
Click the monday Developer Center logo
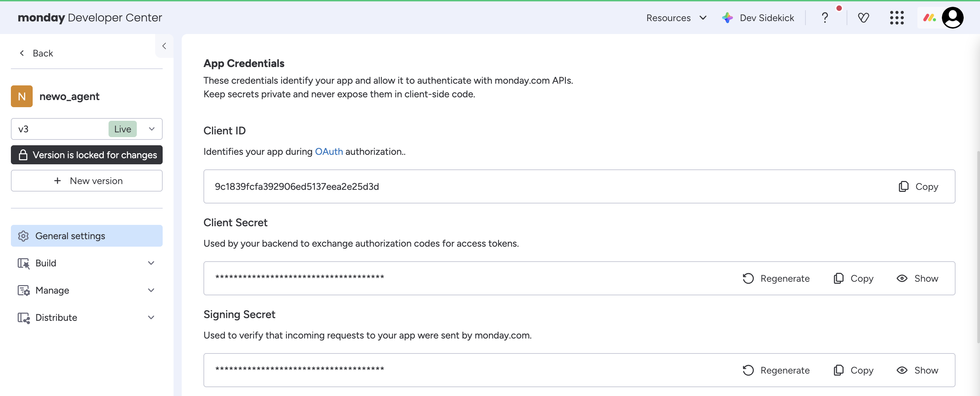coord(90,17)
